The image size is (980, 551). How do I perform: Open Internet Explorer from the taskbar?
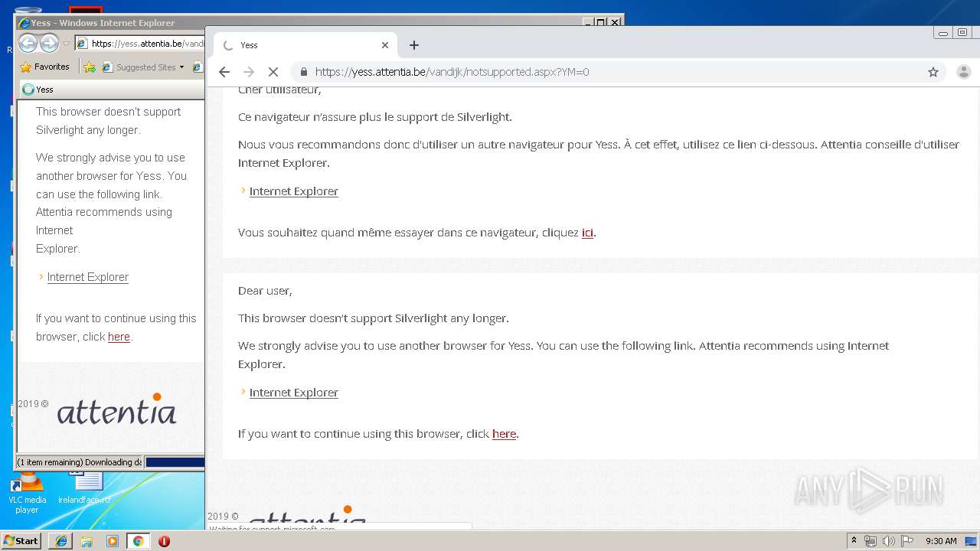[x=60, y=541]
